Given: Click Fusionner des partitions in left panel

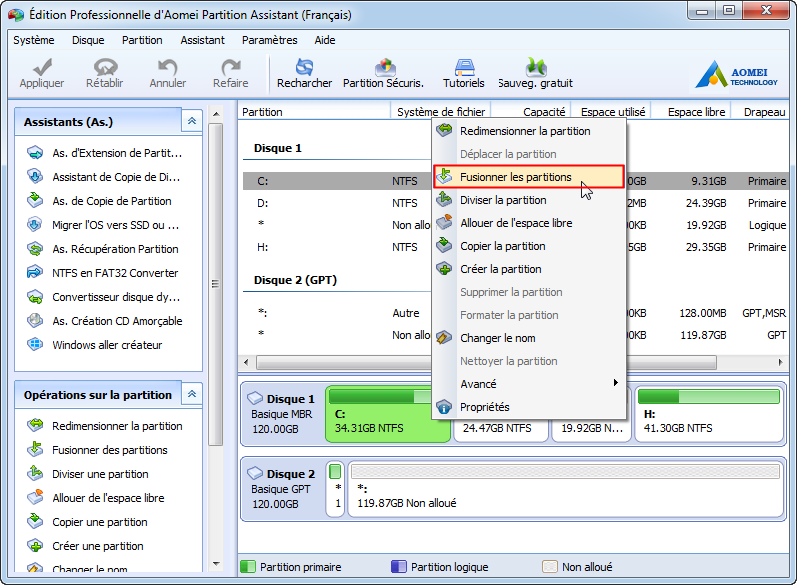Looking at the screenshot, I should 97,450.
